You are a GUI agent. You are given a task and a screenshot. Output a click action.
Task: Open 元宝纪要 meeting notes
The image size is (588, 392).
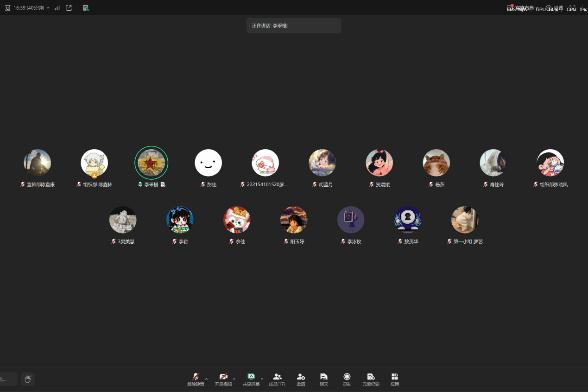pyautogui.click(x=371, y=379)
